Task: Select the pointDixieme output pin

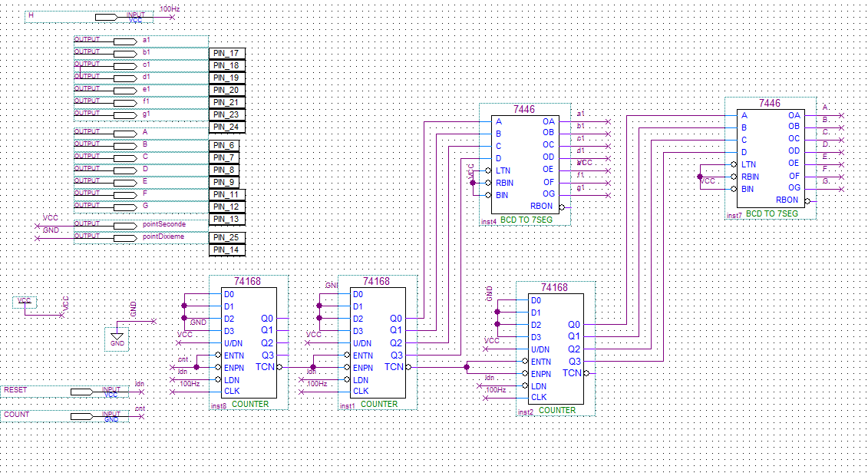Action: [x=123, y=237]
